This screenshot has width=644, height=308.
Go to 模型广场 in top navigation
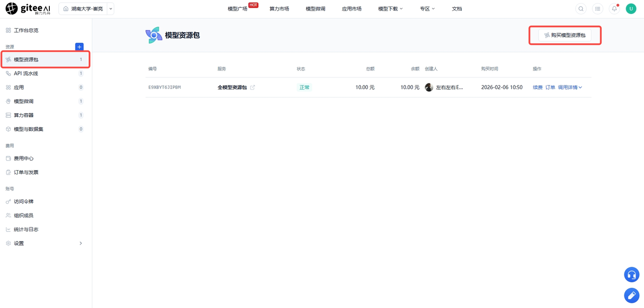pos(237,9)
